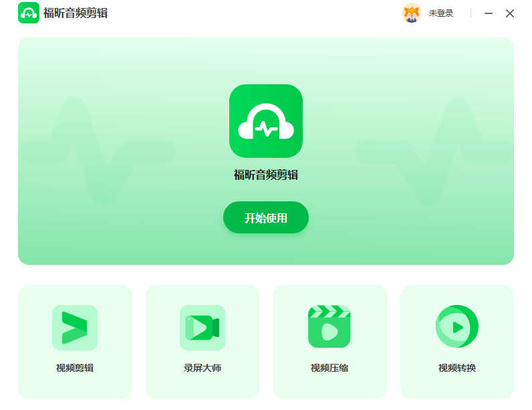532x410 pixels.
Task: Click the 未登录 login link
Action: click(x=440, y=13)
